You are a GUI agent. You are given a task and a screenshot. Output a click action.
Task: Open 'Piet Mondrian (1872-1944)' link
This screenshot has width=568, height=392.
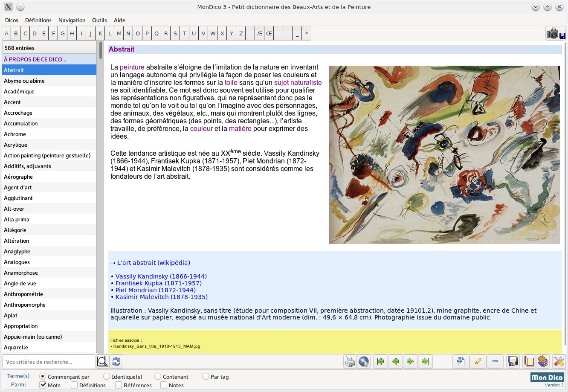tap(156, 290)
